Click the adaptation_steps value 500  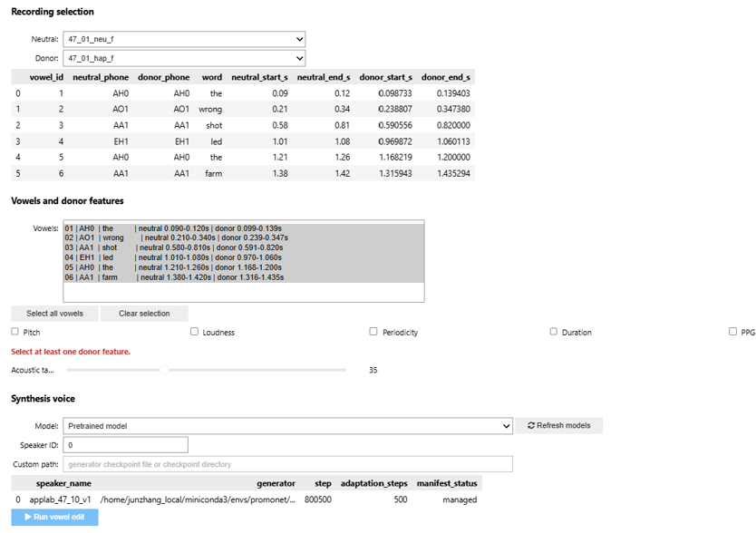tap(400, 499)
